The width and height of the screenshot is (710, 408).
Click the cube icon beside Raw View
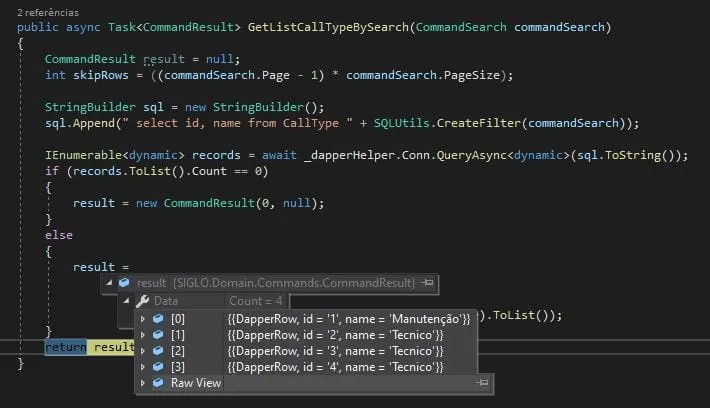[157, 383]
